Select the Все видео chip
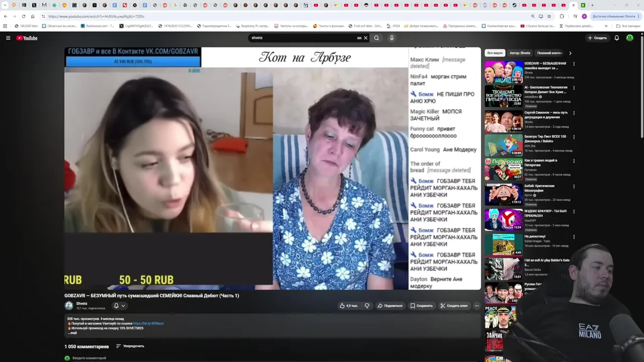Screen dimensions: 644x362 pos(495,53)
